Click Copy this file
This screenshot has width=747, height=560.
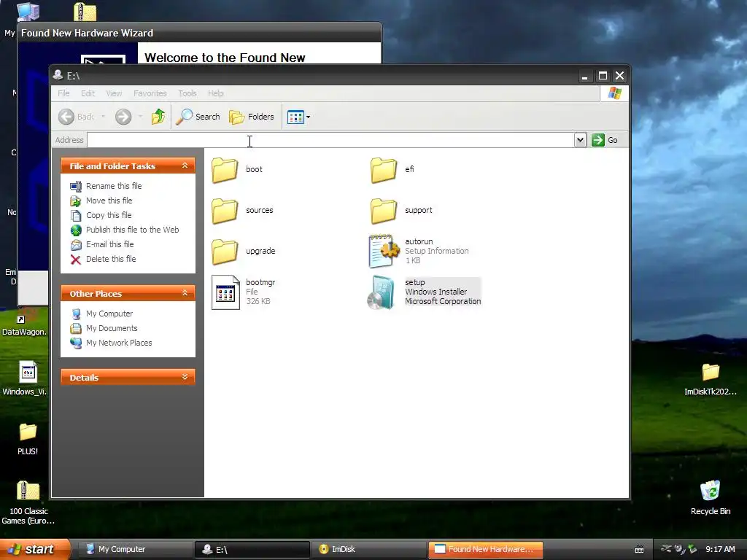[109, 215]
